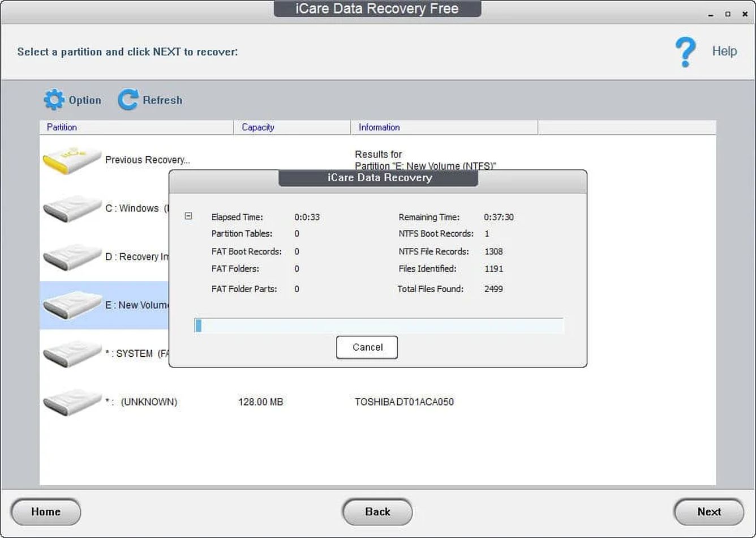Click the Refresh label
The height and width of the screenshot is (538, 756).
pos(162,100)
